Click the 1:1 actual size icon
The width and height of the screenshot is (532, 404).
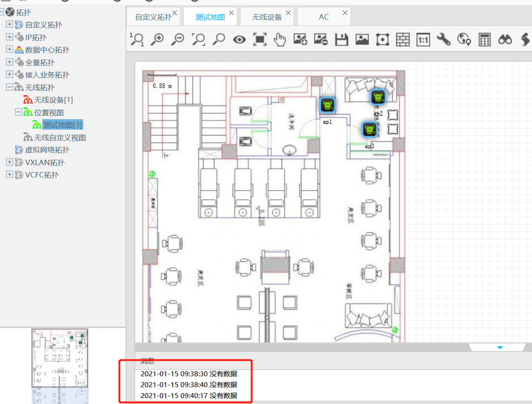point(423,40)
